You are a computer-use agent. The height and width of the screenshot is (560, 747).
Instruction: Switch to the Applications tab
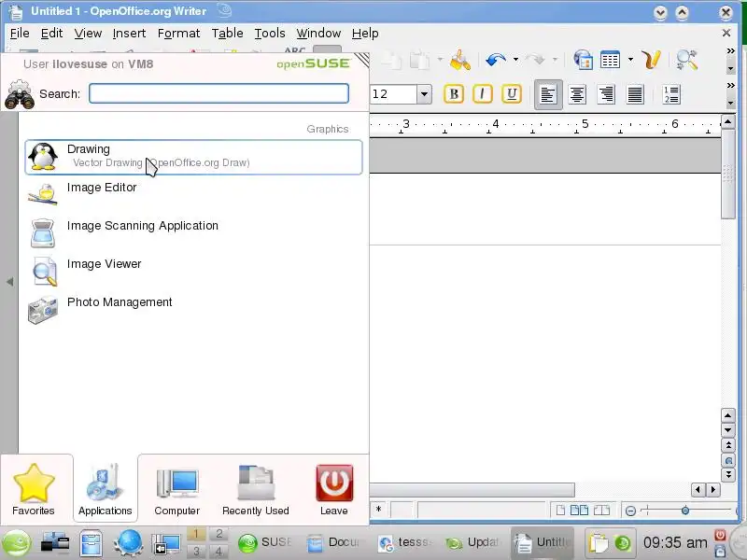pyautogui.click(x=105, y=489)
